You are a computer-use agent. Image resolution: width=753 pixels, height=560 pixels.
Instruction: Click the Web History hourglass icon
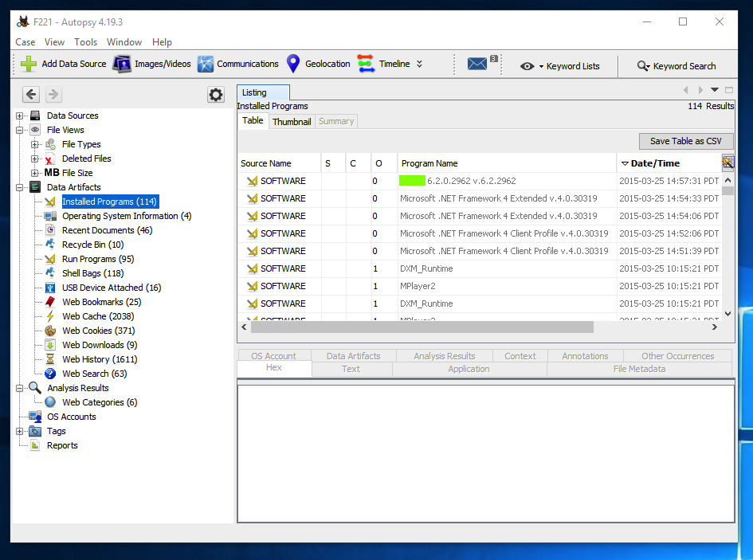(x=50, y=359)
